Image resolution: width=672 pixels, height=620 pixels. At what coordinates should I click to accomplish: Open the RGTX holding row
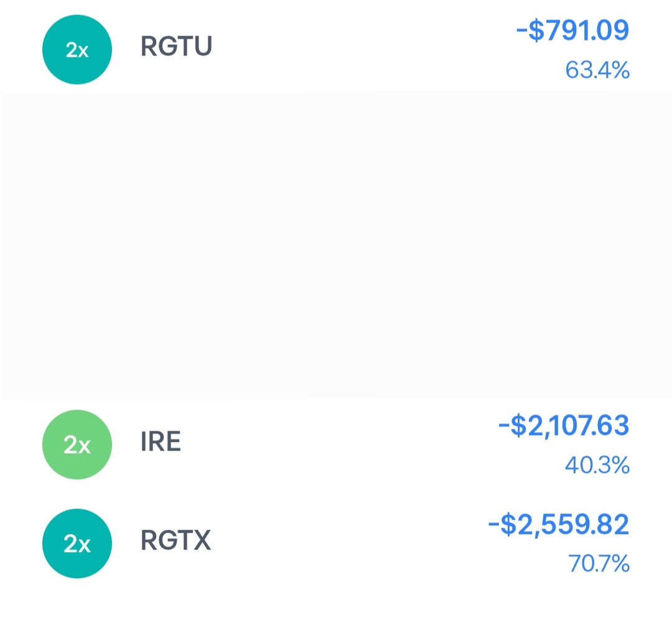pos(336,543)
